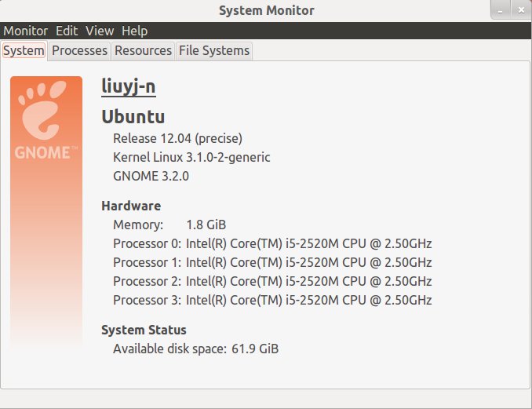Click the liuyj-n hostname link
Screen dimensions: 532x409
pos(129,86)
